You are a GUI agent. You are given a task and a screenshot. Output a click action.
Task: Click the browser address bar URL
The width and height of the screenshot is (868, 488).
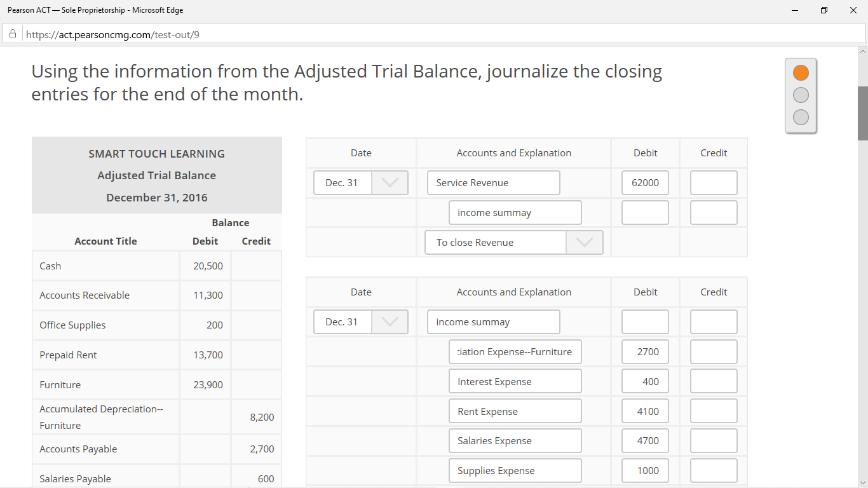pos(112,34)
